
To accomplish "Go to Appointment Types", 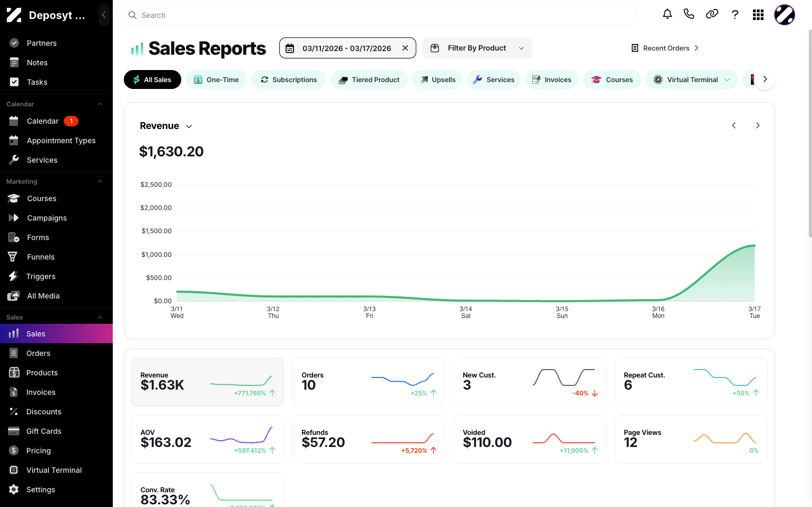I will (x=56, y=141).
